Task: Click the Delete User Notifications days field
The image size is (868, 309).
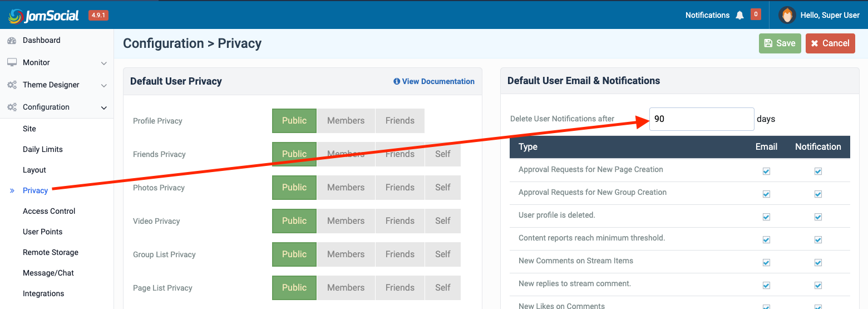Action: [x=701, y=119]
